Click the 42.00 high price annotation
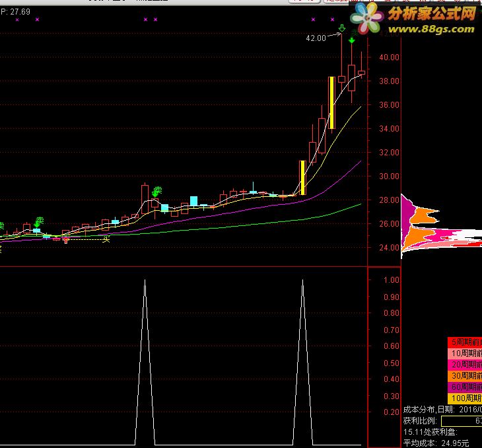 click(x=316, y=38)
